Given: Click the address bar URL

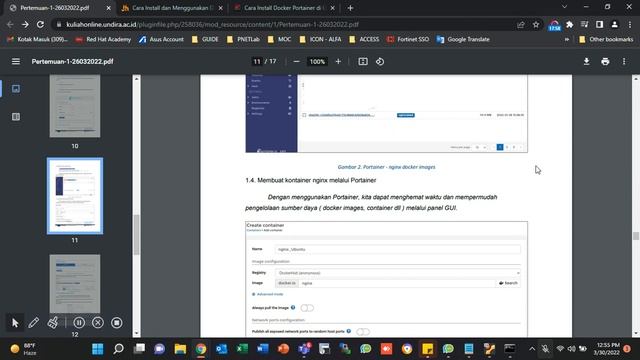Looking at the screenshot, I should [212, 25].
